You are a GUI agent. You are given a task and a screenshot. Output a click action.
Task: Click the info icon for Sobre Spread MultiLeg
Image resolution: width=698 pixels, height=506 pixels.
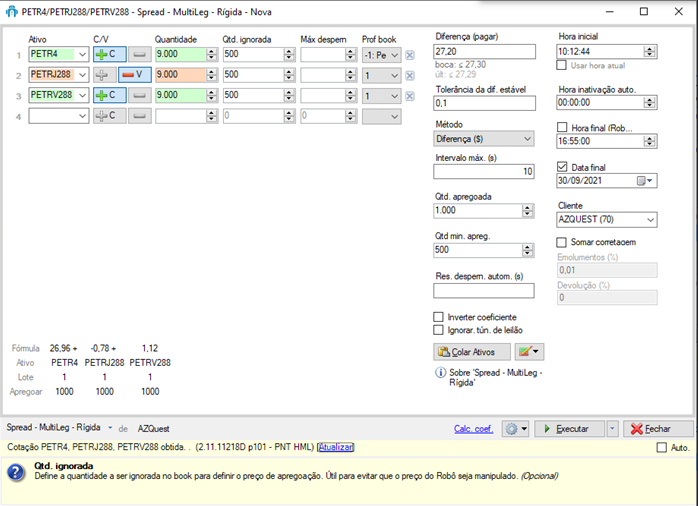point(439,373)
